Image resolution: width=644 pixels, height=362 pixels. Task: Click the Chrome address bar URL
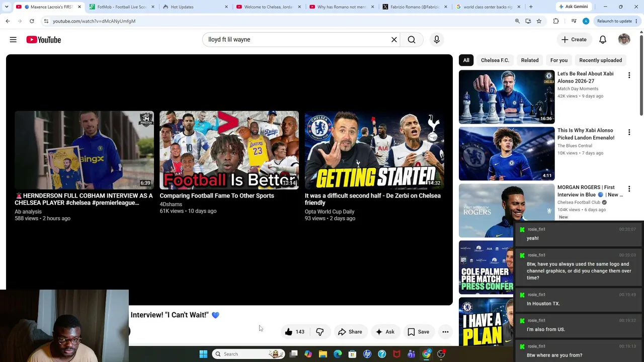click(94, 21)
